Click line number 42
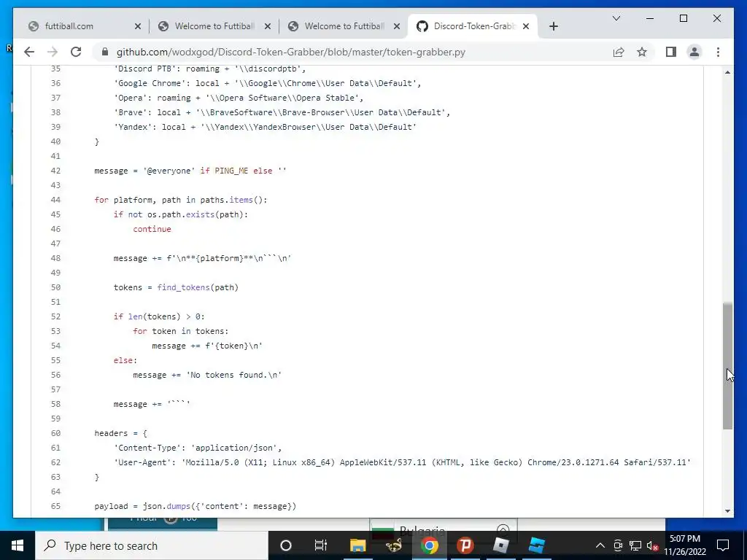747x560 pixels. coord(55,171)
